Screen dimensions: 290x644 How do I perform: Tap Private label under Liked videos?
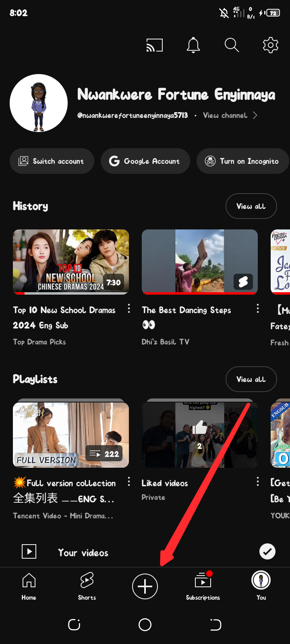coord(153,497)
